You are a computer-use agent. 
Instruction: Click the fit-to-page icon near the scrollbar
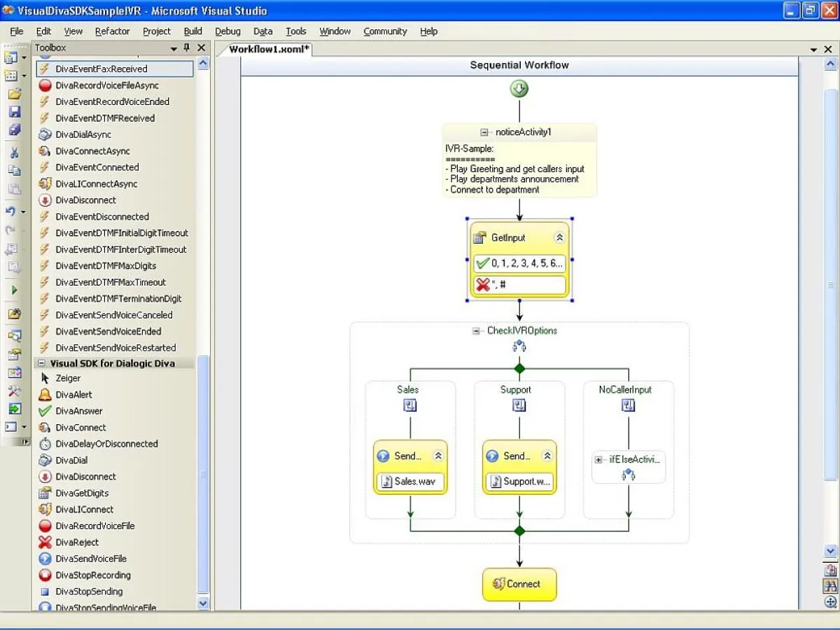[x=830, y=568]
